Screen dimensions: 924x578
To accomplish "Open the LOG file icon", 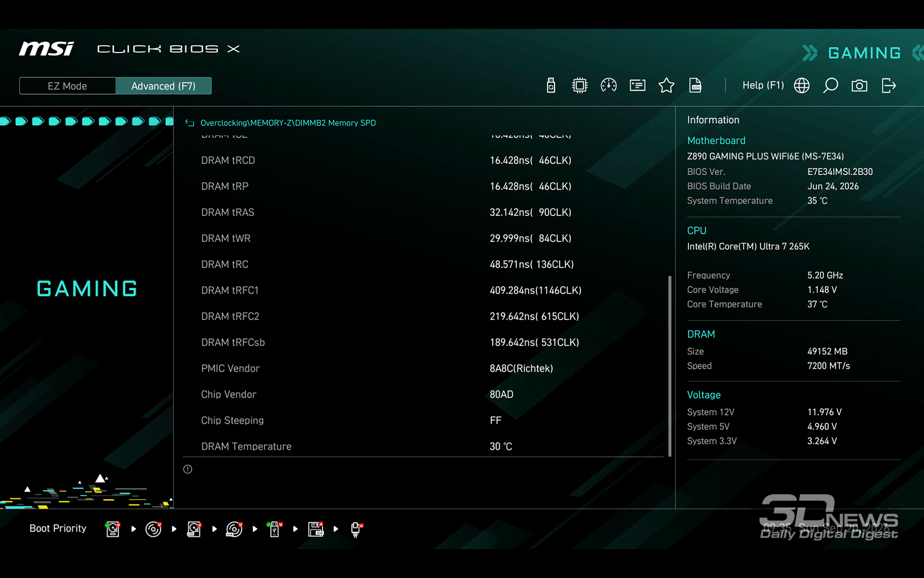I will pos(695,86).
